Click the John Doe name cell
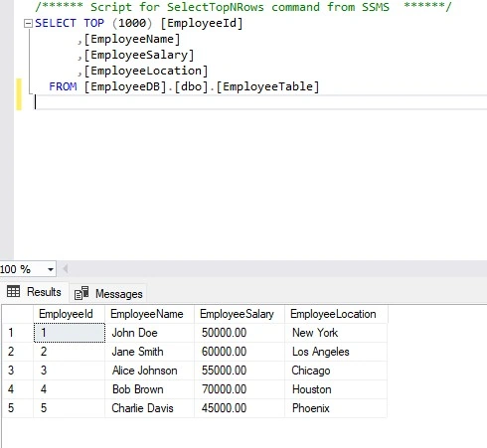 pyautogui.click(x=149, y=333)
